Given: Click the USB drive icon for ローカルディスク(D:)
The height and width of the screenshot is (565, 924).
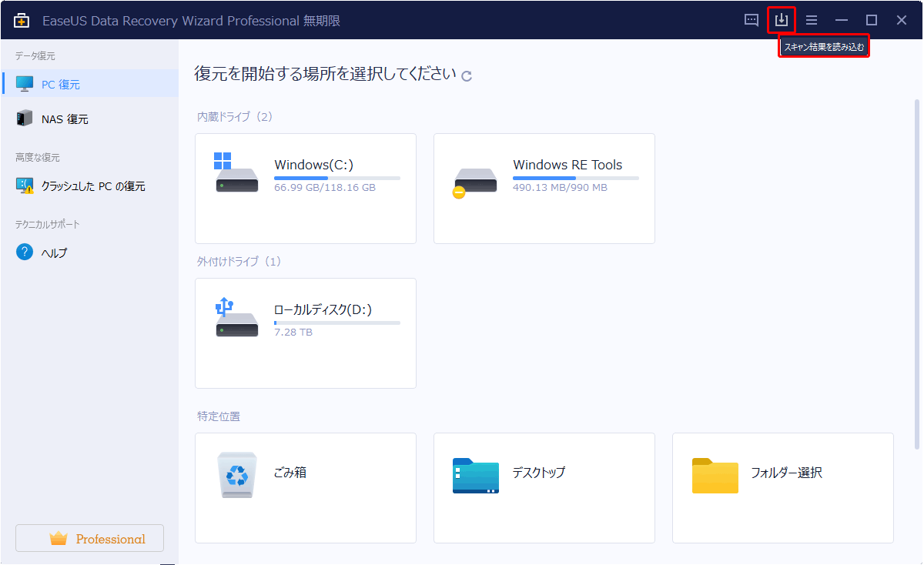Looking at the screenshot, I should tap(236, 318).
